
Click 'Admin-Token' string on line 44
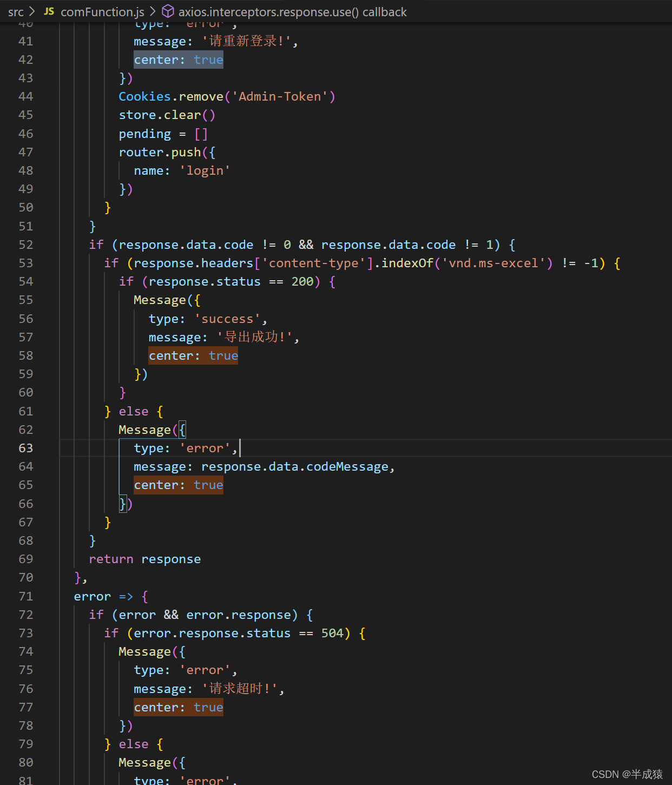[280, 96]
